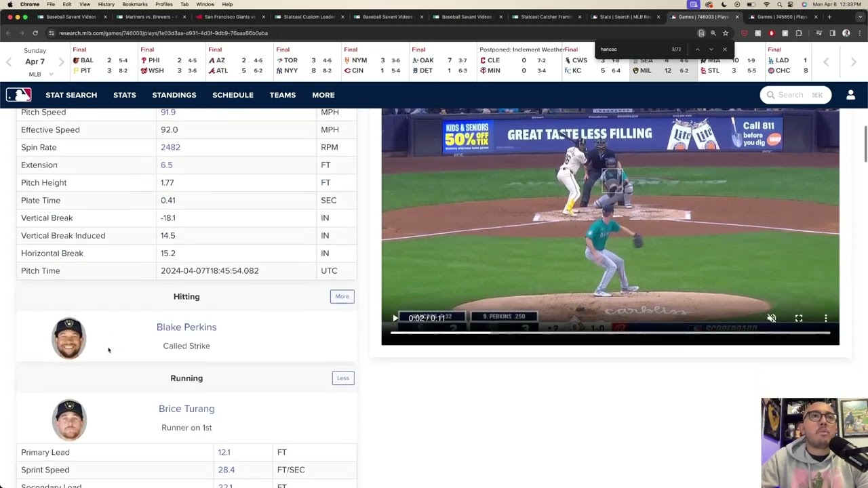
Task: Click the find bar text field
Action: (x=631, y=49)
